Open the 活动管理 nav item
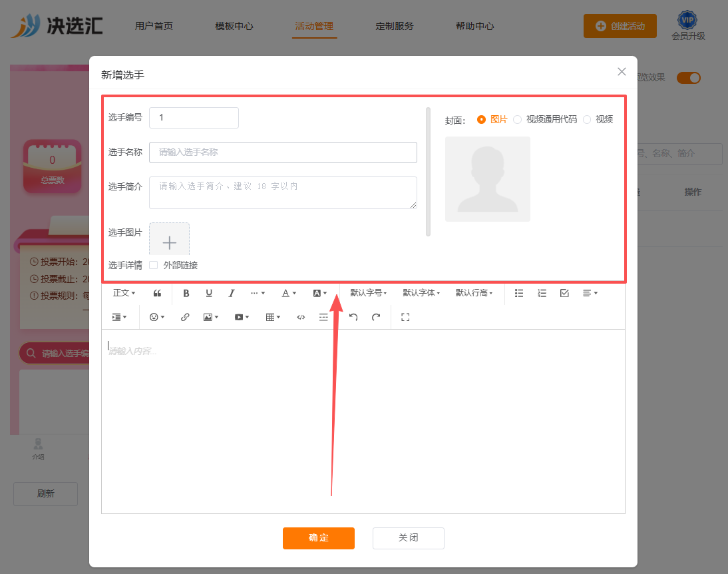 pyautogui.click(x=314, y=26)
